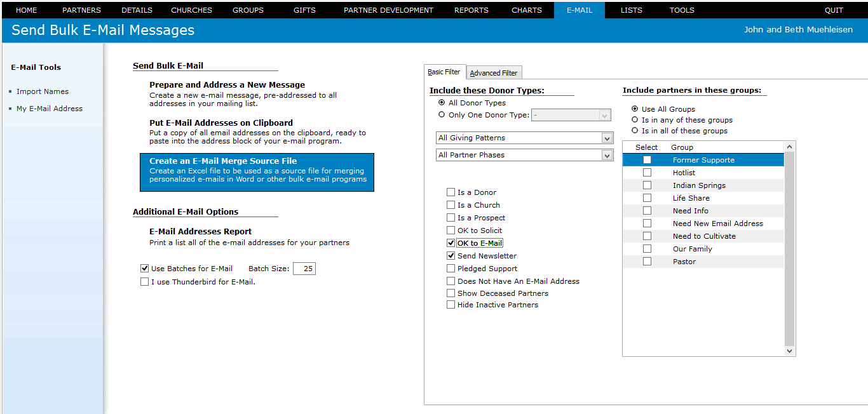Click the Select column header
Image resolution: width=868 pixels, height=414 pixels.
click(x=647, y=147)
